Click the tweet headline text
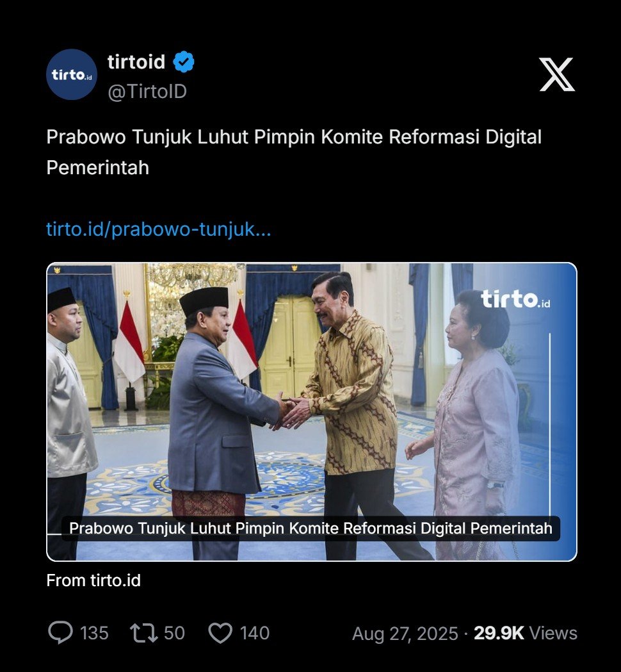This screenshot has width=621, height=672. pos(294,152)
